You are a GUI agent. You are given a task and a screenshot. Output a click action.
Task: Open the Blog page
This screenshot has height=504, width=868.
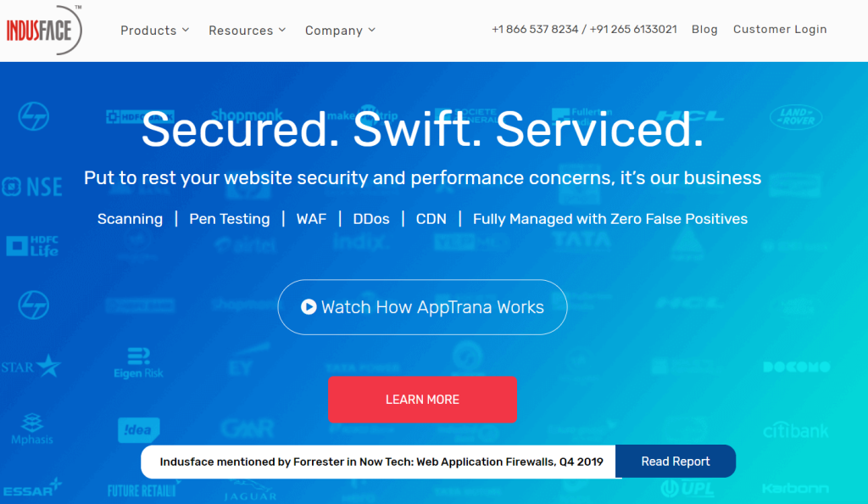[x=704, y=30]
